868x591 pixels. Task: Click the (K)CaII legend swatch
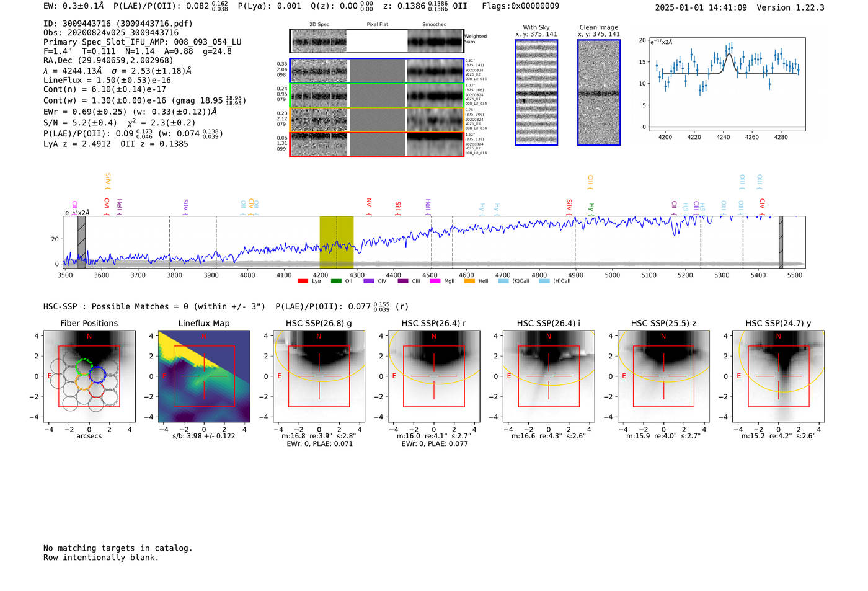point(503,282)
